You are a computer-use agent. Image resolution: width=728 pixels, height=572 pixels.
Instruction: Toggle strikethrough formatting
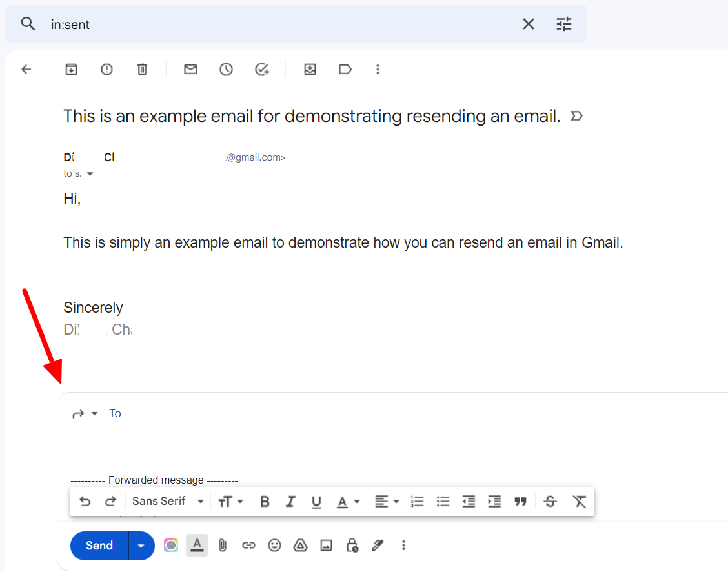click(x=550, y=502)
